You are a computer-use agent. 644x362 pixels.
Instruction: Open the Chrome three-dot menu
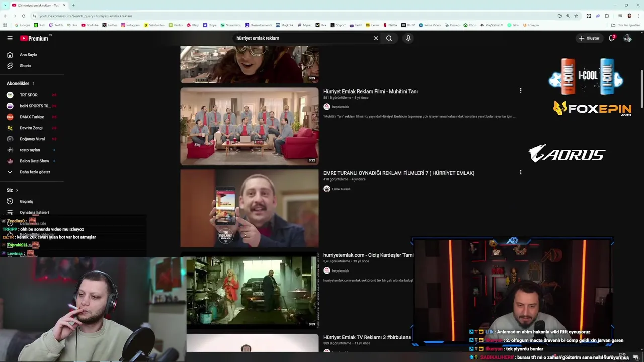coord(638,16)
